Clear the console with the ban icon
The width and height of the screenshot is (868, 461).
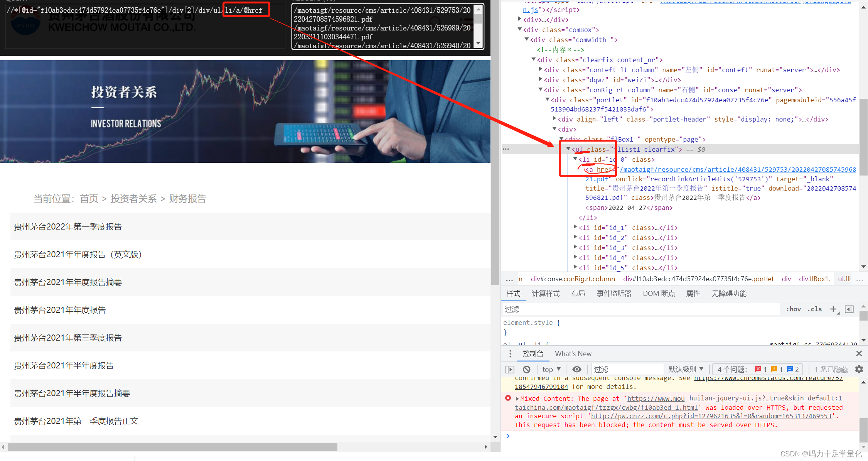click(526, 369)
